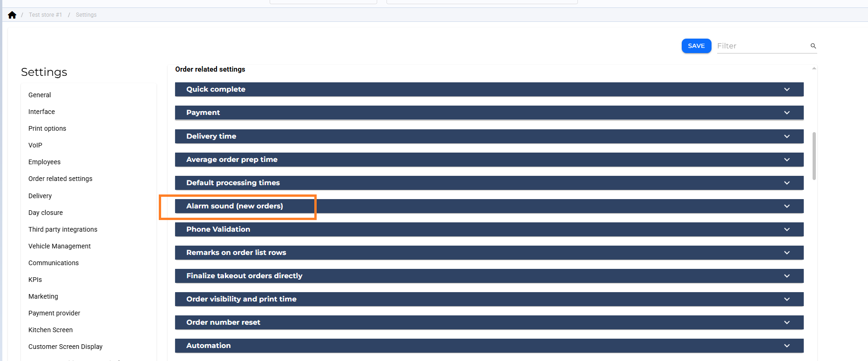This screenshot has width=868, height=361.
Task: Click chevron on Order number reset row
Action: 787,322
